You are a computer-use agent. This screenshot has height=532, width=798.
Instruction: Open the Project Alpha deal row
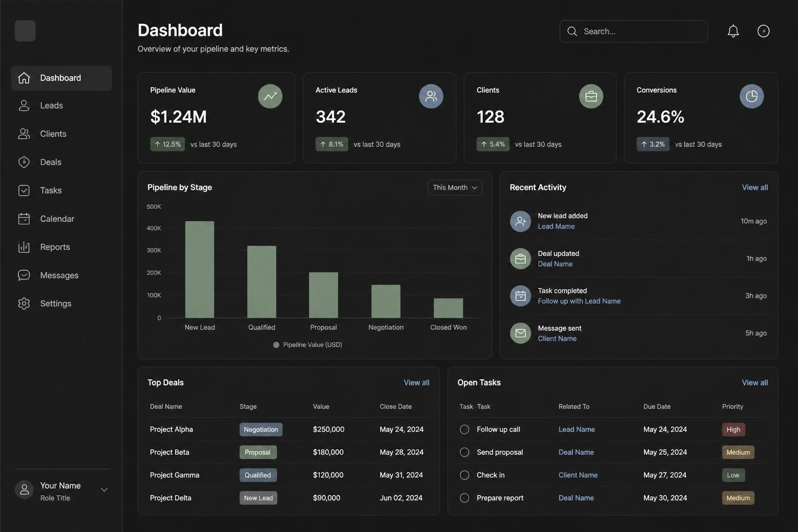(288, 430)
